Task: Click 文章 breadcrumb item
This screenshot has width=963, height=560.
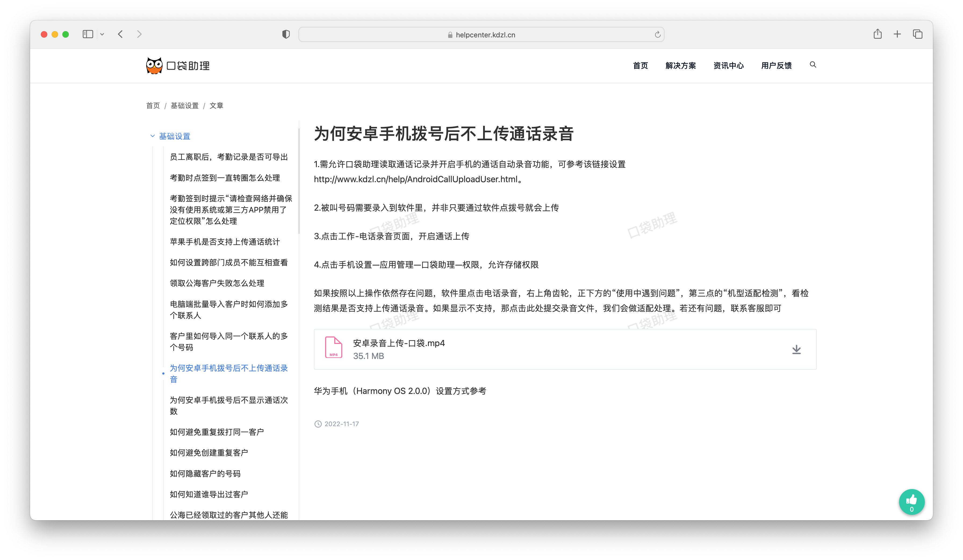Action: pos(216,106)
